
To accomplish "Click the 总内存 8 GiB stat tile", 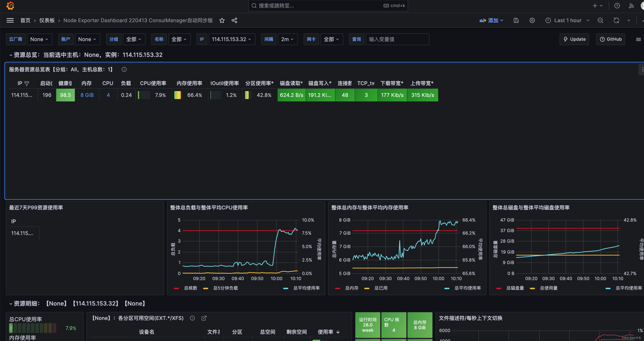I will 420,325.
